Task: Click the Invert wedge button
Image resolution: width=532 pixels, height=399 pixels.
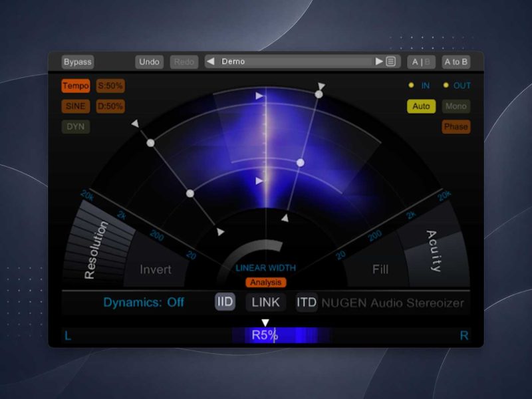Action: tap(156, 269)
